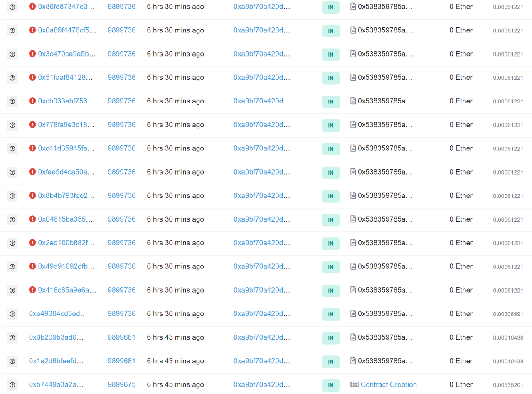Click the contract document icon in the 0x1a2d6bfeefd row
The height and width of the screenshot is (394, 532).
[x=353, y=361]
